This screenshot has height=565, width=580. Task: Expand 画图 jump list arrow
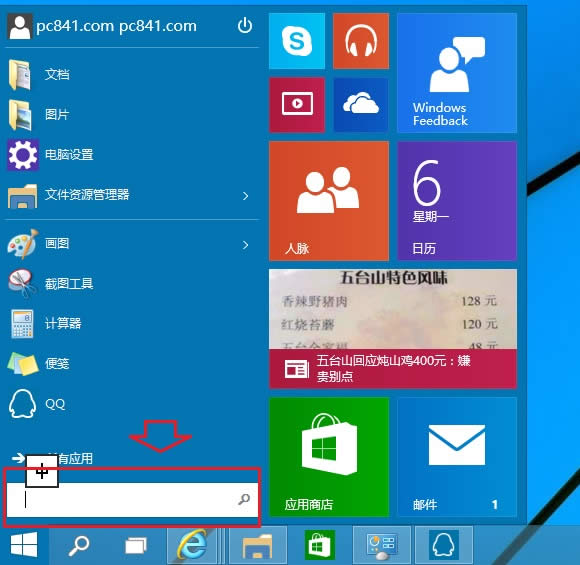pyautogui.click(x=245, y=245)
